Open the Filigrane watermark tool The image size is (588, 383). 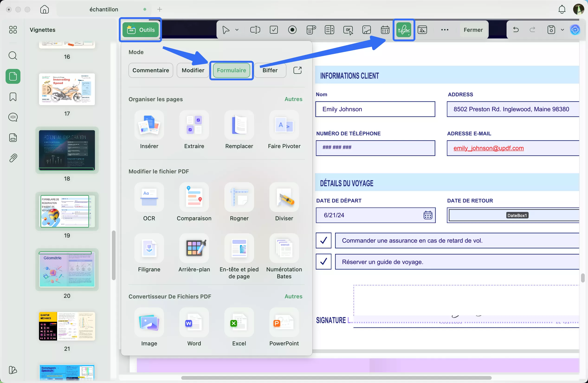tap(149, 249)
